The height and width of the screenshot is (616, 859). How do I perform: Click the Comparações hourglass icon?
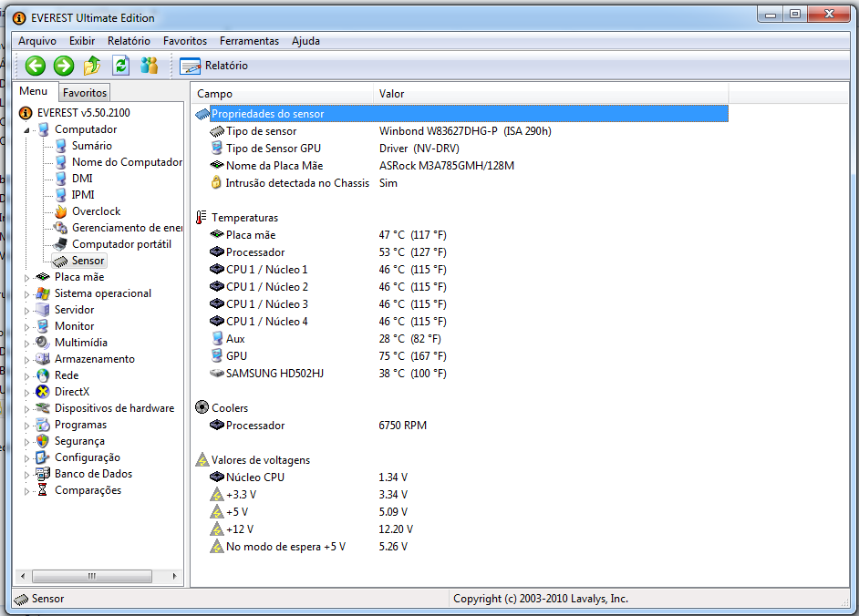[x=43, y=490]
